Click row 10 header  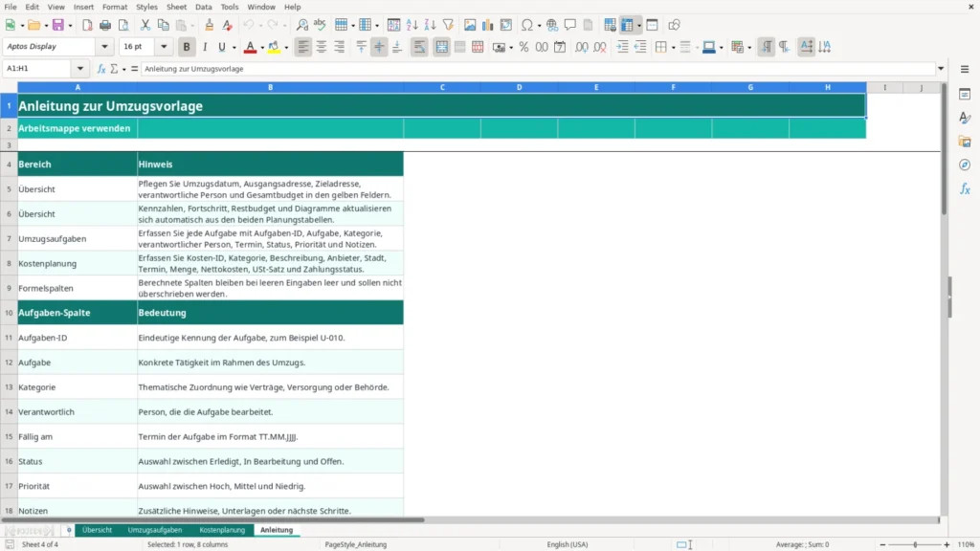9,313
